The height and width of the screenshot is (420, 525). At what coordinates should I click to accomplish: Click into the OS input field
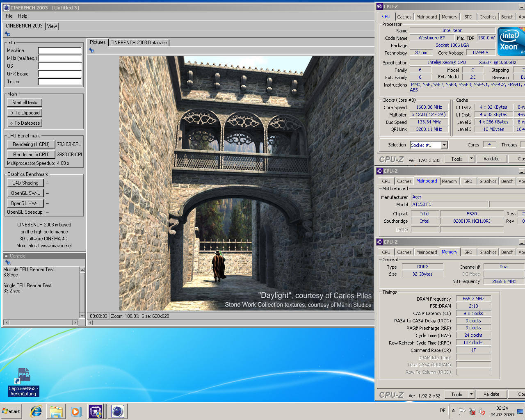tap(60, 66)
